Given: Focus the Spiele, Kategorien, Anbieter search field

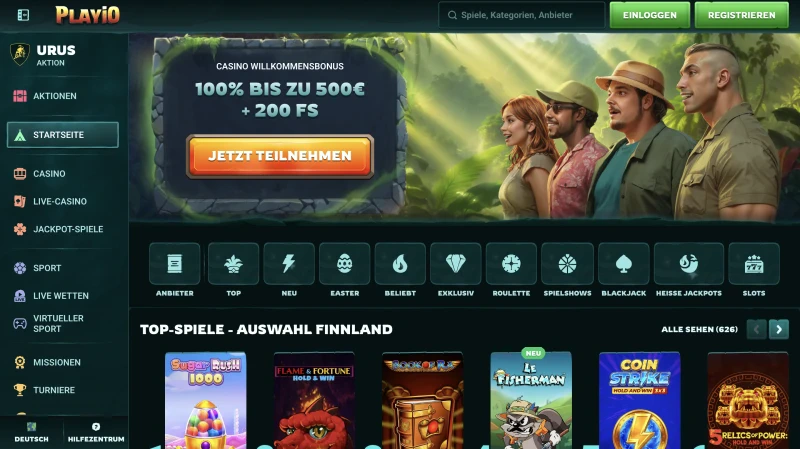Looking at the screenshot, I should (x=521, y=15).
